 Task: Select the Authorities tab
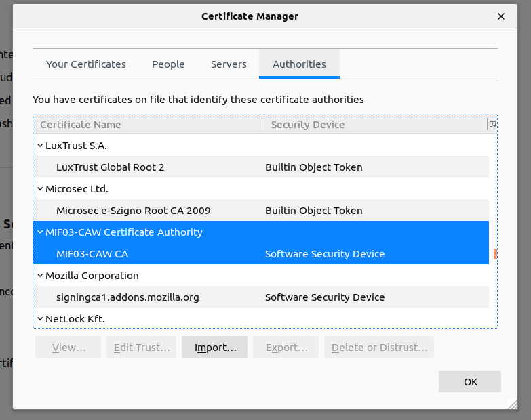(299, 64)
